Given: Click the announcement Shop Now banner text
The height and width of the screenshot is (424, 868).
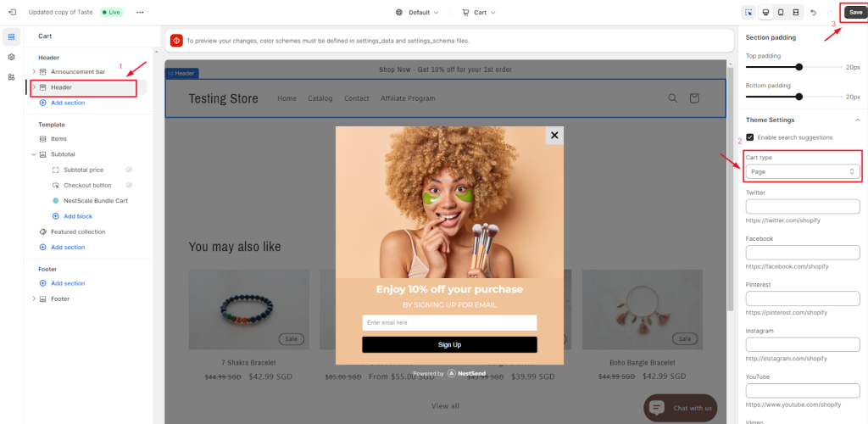Looking at the screenshot, I should tap(445, 70).
